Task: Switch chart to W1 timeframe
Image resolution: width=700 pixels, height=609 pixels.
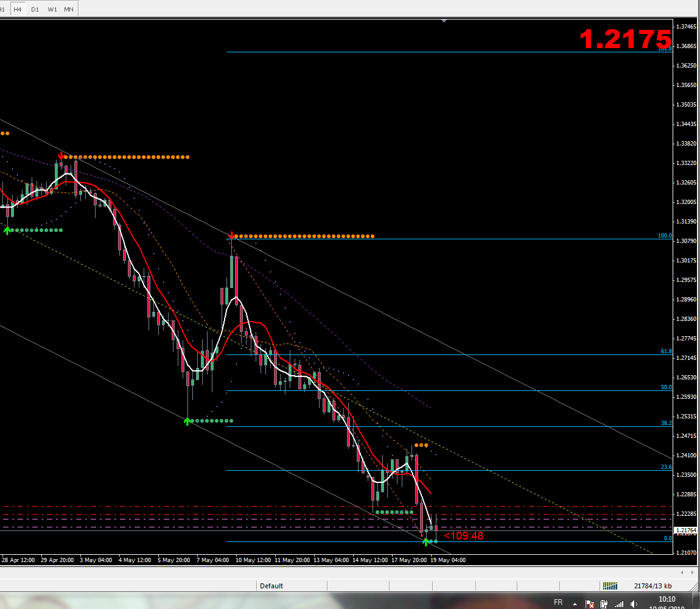Action: [x=52, y=9]
